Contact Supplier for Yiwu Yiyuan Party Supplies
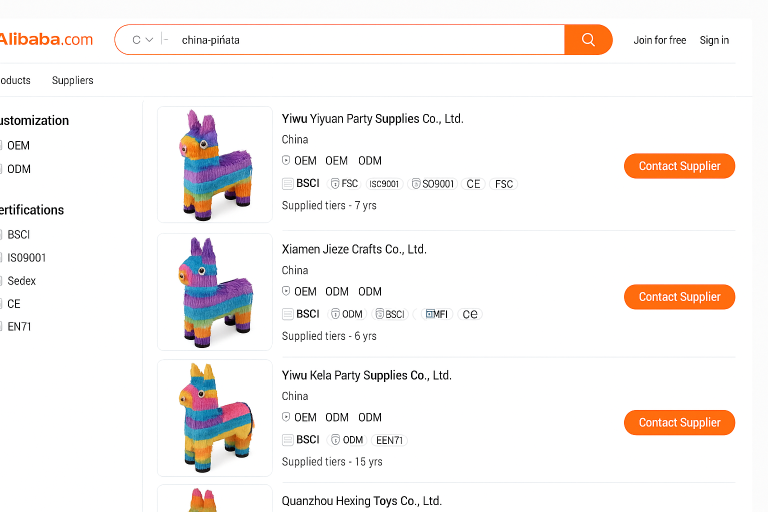Screen dimensions: 768x512 point(679,166)
